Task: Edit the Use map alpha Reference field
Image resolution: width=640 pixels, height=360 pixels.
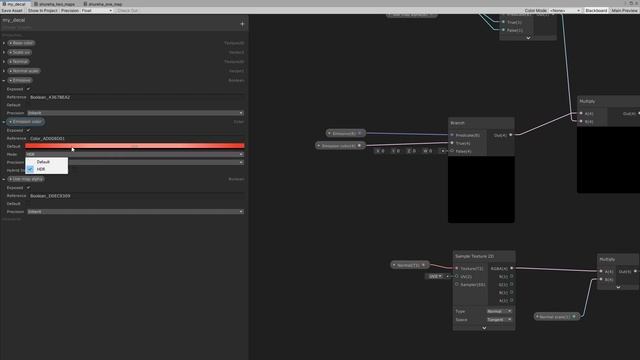Action: click(137, 196)
